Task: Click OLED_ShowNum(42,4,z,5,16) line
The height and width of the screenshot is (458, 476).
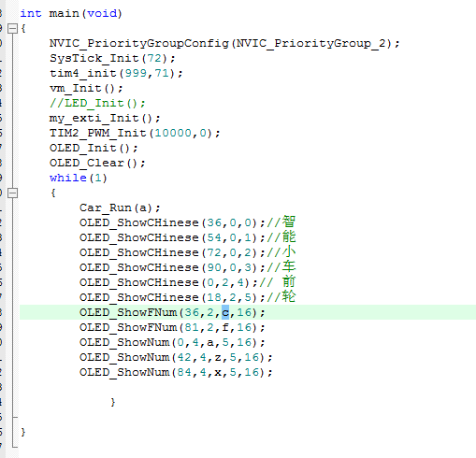Action: pos(176,357)
